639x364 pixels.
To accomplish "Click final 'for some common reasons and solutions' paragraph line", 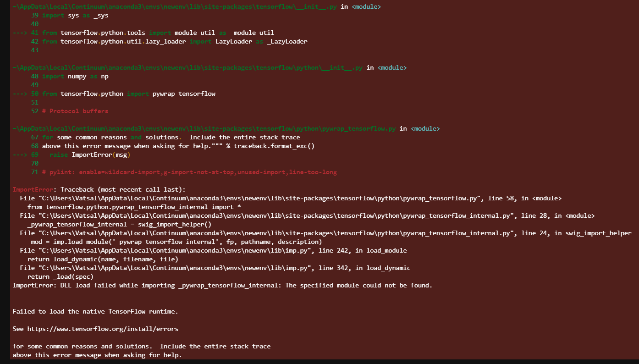I will click(142, 347).
